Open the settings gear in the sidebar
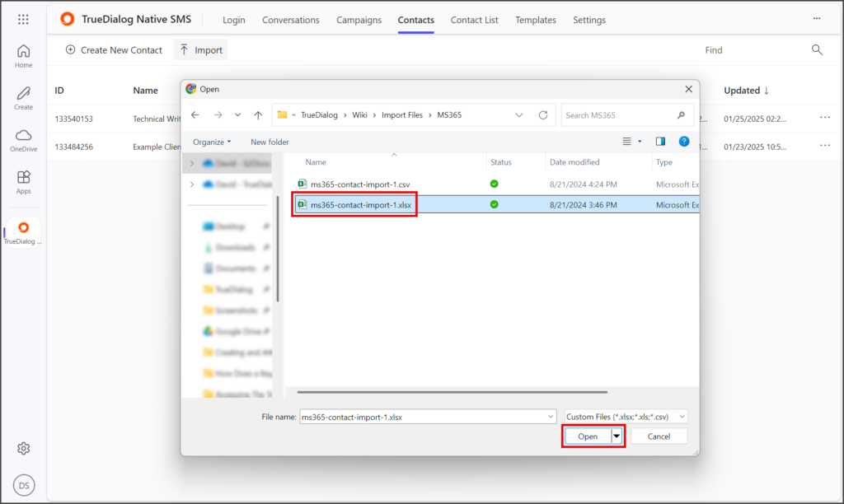The image size is (844, 504). pyautogui.click(x=23, y=448)
